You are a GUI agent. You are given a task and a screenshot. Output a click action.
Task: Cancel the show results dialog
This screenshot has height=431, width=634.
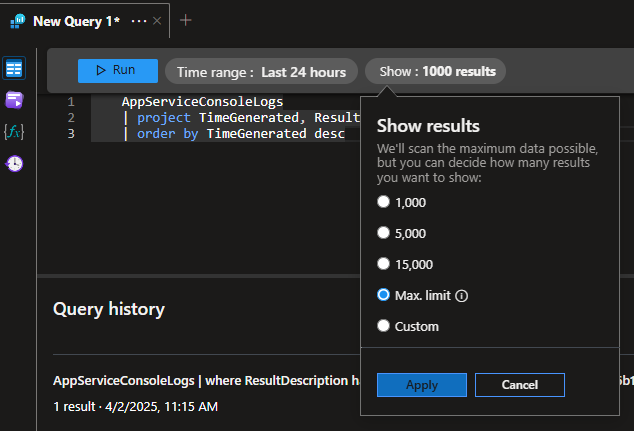(x=520, y=385)
